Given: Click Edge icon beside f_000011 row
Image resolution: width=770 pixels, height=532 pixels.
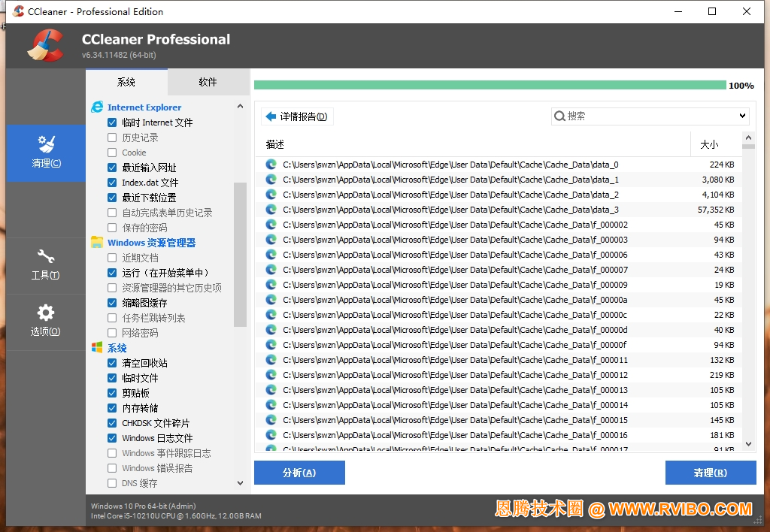Looking at the screenshot, I should click(x=271, y=360).
